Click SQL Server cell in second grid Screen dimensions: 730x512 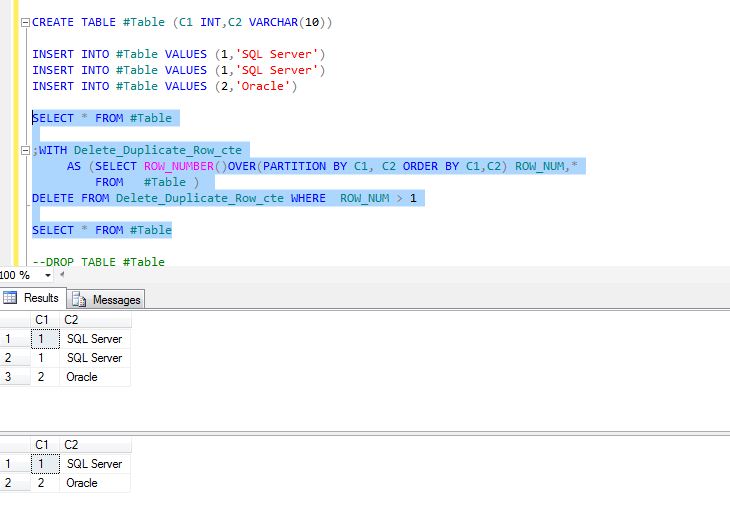(x=95, y=464)
